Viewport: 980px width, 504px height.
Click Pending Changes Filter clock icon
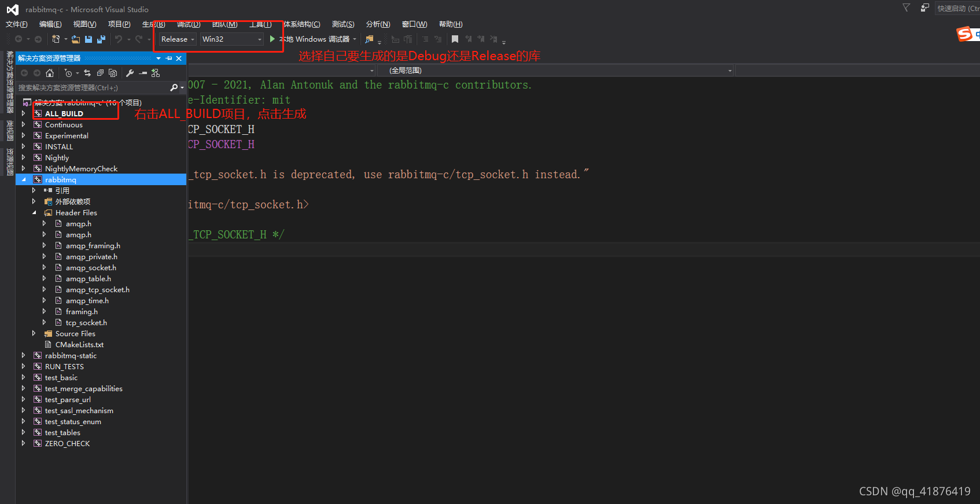68,73
